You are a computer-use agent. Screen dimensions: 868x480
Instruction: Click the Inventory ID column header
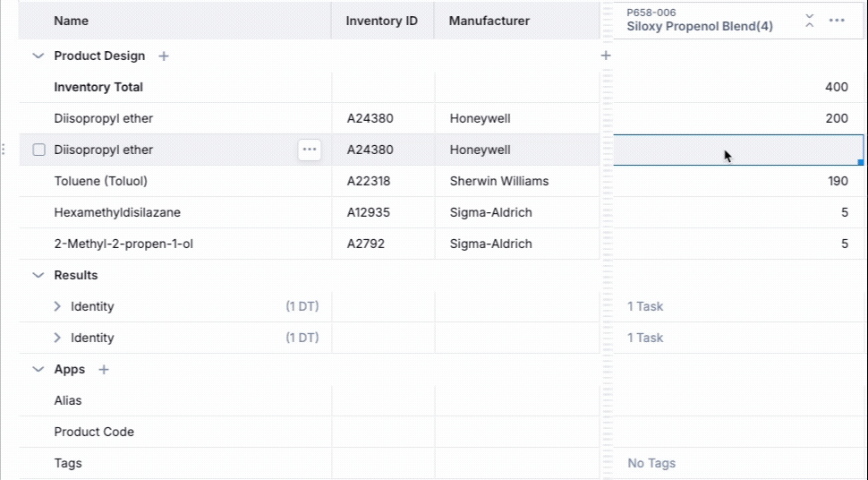point(381,21)
